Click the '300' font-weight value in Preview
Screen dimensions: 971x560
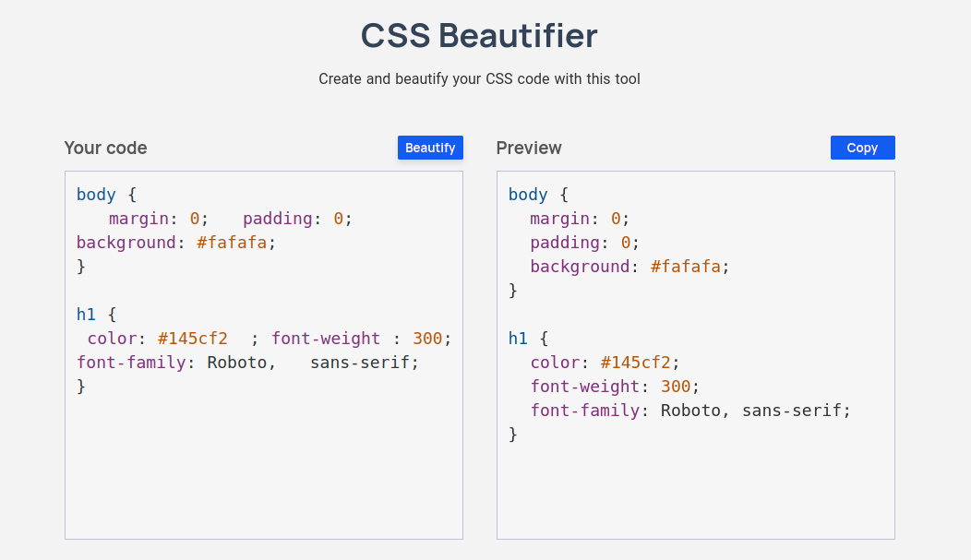coord(675,387)
